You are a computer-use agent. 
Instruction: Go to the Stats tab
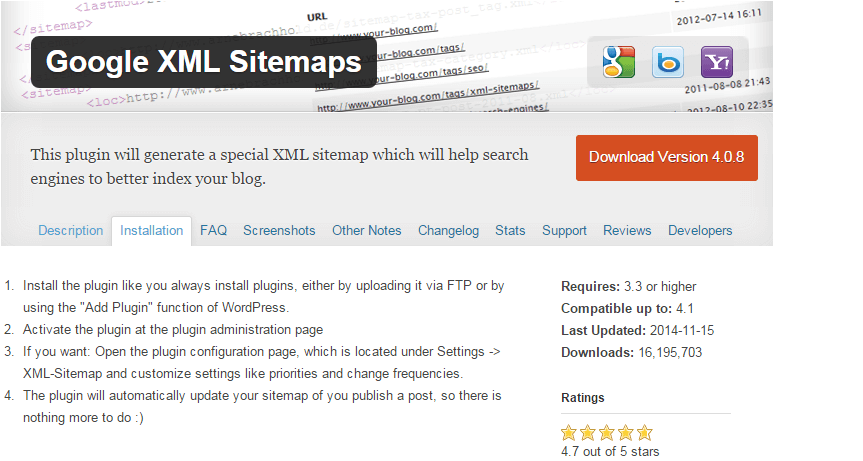click(x=510, y=230)
